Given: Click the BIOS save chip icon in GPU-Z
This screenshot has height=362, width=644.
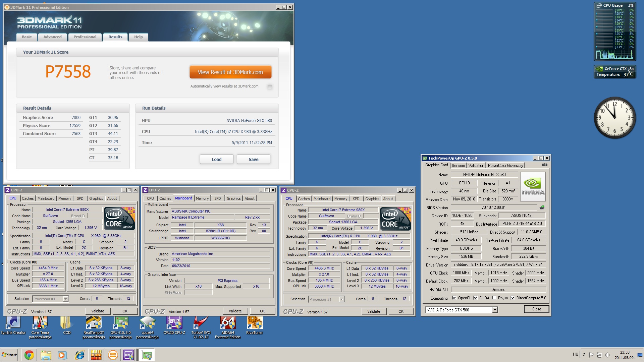Looking at the screenshot, I should (x=542, y=207).
